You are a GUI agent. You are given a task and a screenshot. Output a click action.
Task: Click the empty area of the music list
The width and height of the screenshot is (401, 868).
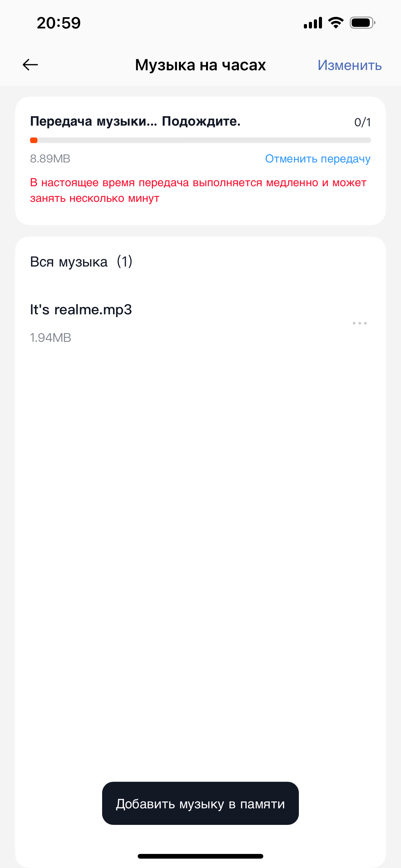200,539
